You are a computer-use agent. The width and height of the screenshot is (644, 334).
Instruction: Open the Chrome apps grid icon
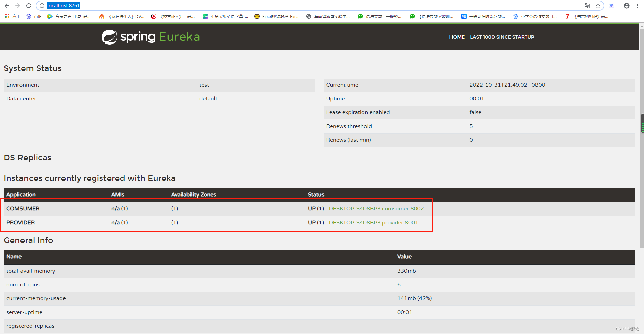click(6, 16)
